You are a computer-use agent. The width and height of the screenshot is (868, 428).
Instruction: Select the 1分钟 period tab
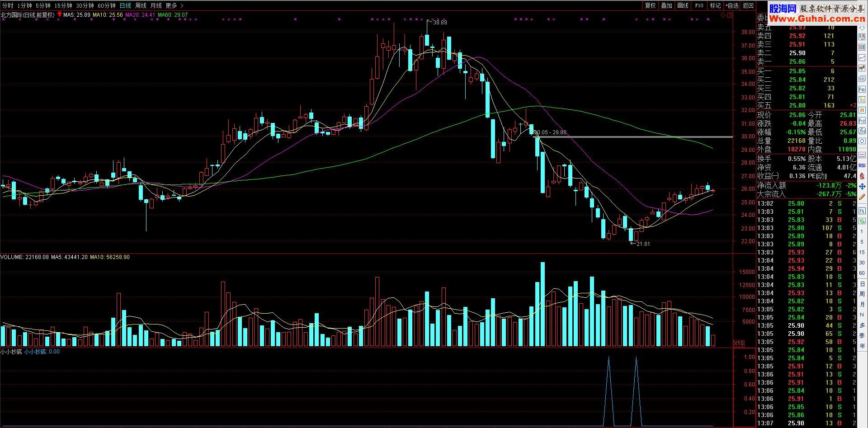(24, 5)
